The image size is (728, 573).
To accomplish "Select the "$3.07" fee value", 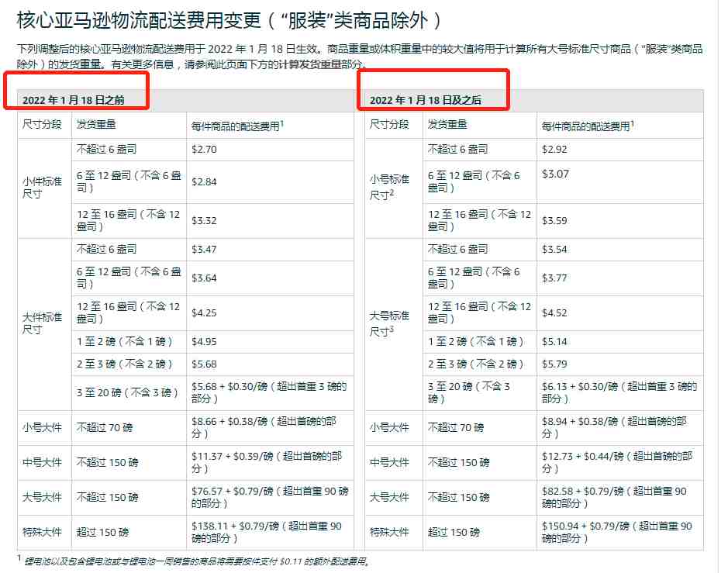I will pyautogui.click(x=555, y=174).
